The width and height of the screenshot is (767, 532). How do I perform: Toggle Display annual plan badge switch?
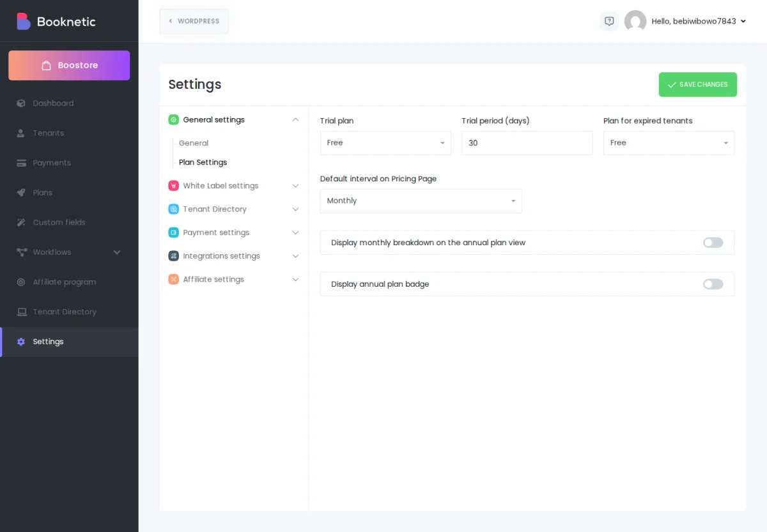[713, 284]
